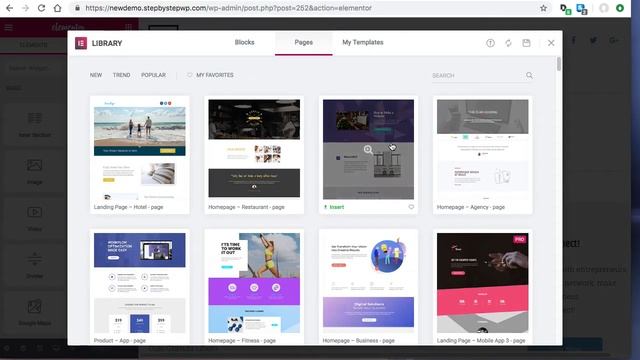Click the Elementor library logo
Screen dimensions: 640x360
[81, 43]
